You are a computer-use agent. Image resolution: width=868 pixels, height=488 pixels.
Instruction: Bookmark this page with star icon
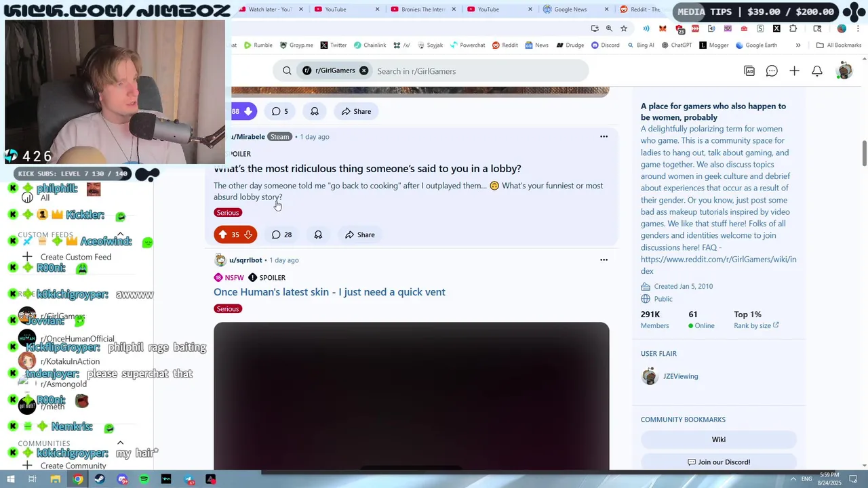[624, 28]
